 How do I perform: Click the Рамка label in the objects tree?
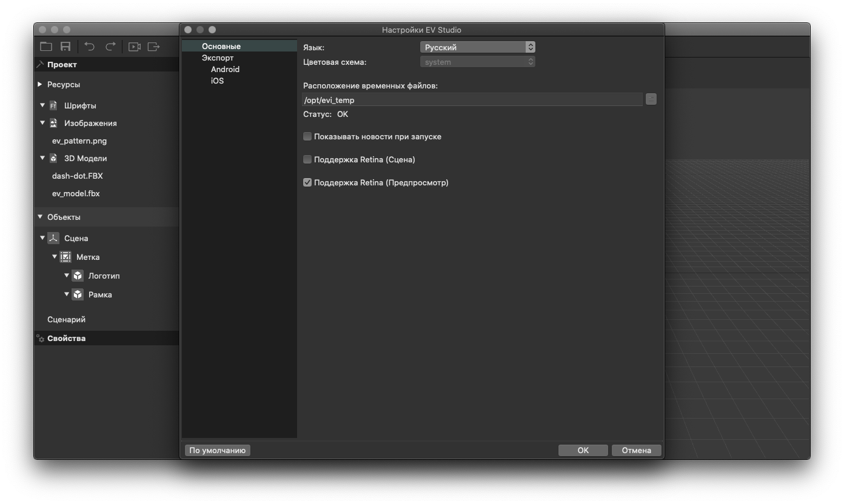100,294
